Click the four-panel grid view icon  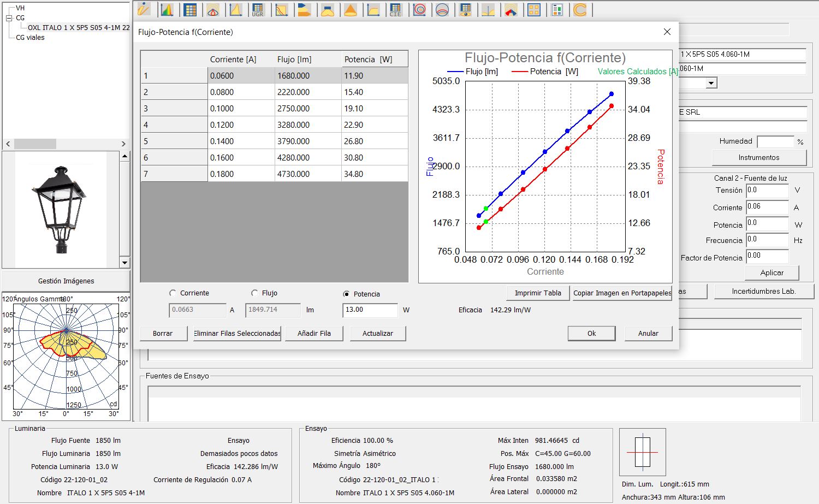point(534,10)
